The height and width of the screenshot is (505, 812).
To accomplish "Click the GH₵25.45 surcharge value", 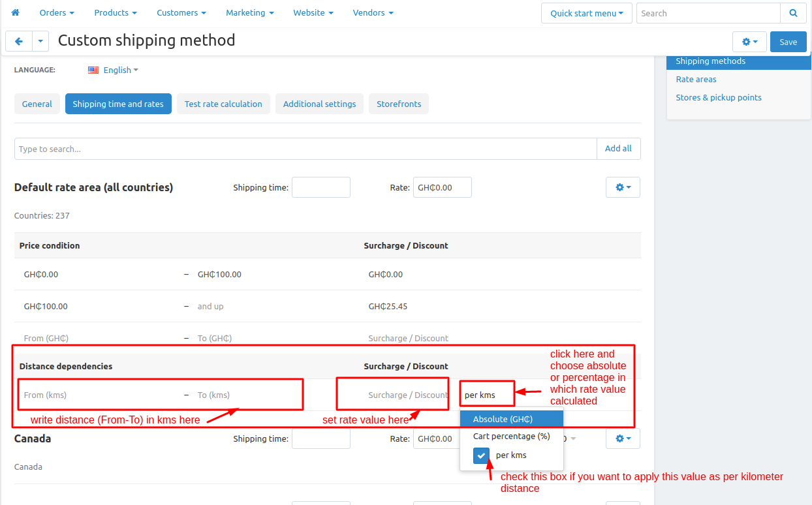I will click(388, 306).
